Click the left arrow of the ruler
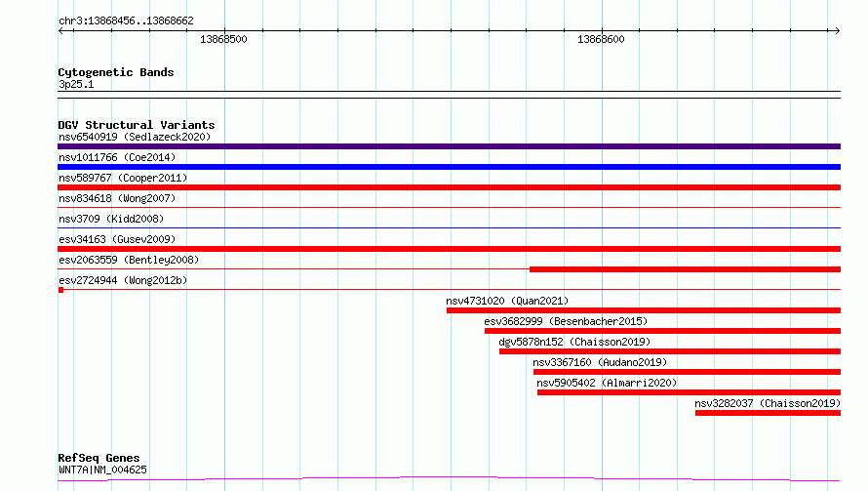The height and width of the screenshot is (491, 868). pyautogui.click(x=61, y=31)
